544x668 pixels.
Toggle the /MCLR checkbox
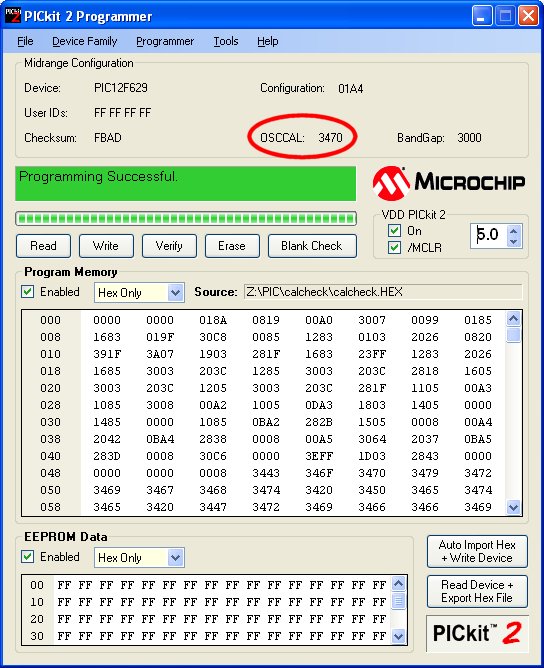click(394, 248)
